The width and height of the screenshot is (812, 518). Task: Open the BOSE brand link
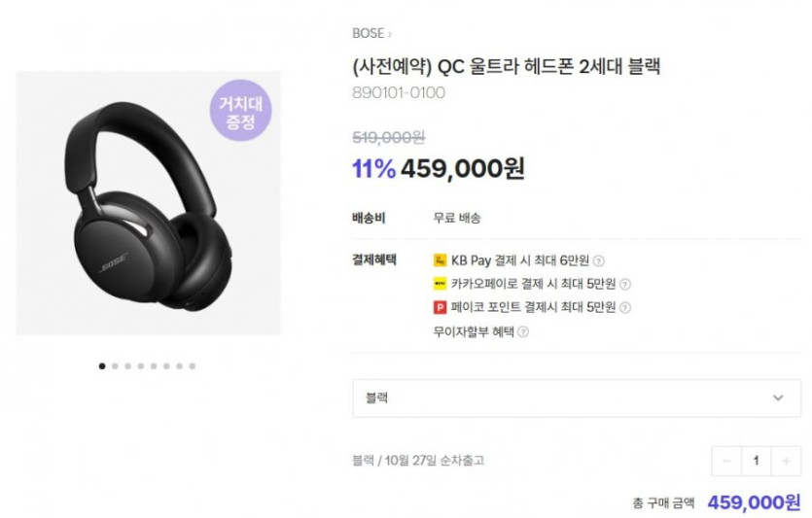[369, 34]
